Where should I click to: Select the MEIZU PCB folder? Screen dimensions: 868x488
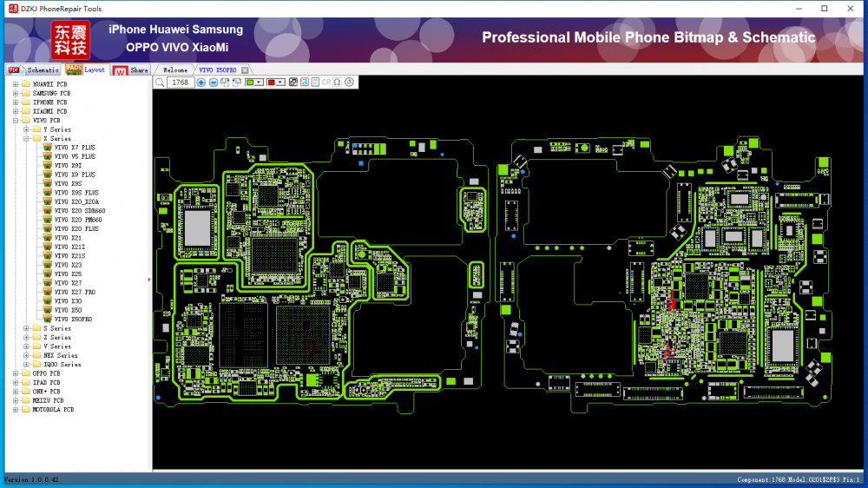pyautogui.click(x=48, y=400)
